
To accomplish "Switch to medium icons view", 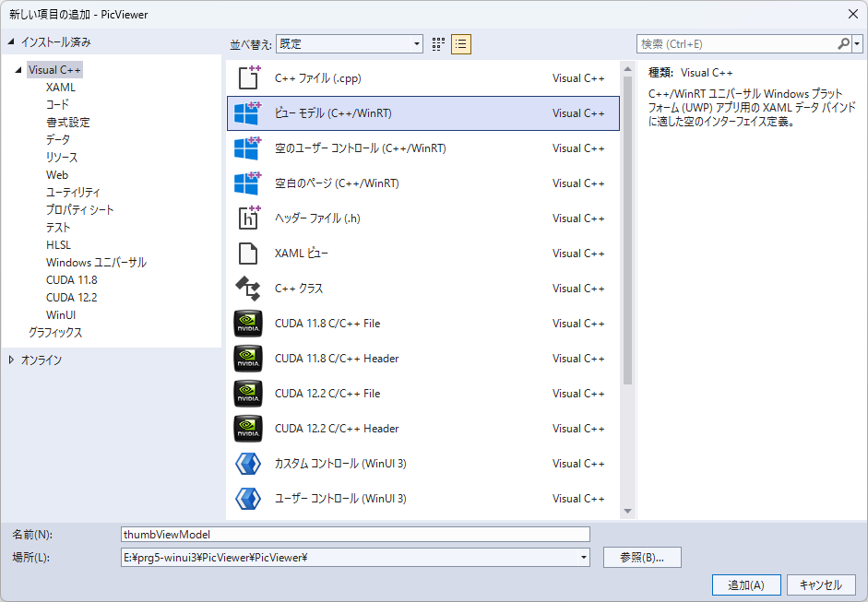I will tap(438, 44).
